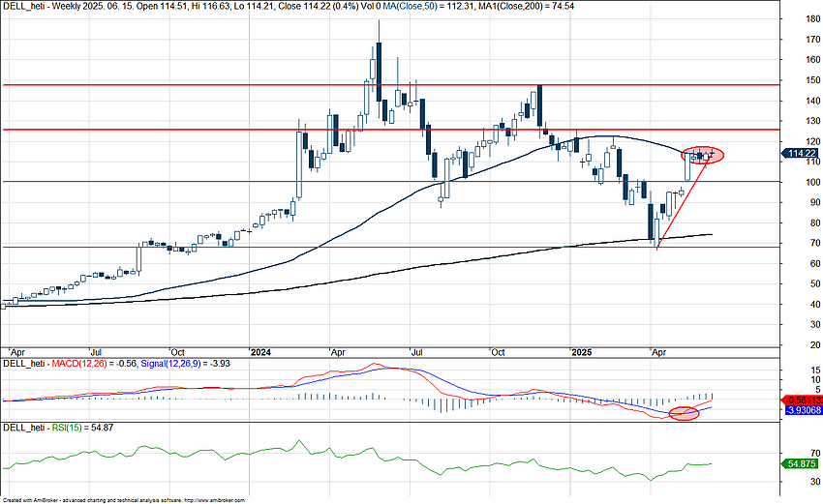Click the green 54.875 RSI value tag
823x504 pixels.
[x=801, y=464]
